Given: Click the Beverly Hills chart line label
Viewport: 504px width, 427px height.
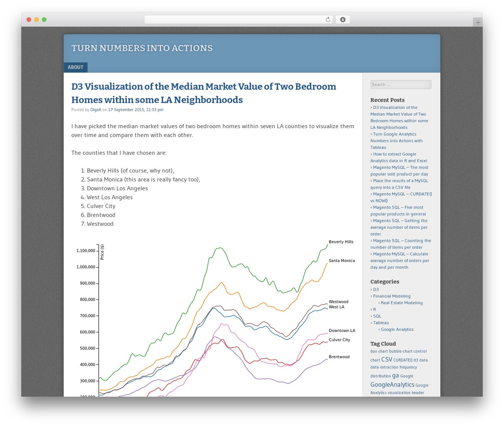Looking at the screenshot, I should coord(341,242).
